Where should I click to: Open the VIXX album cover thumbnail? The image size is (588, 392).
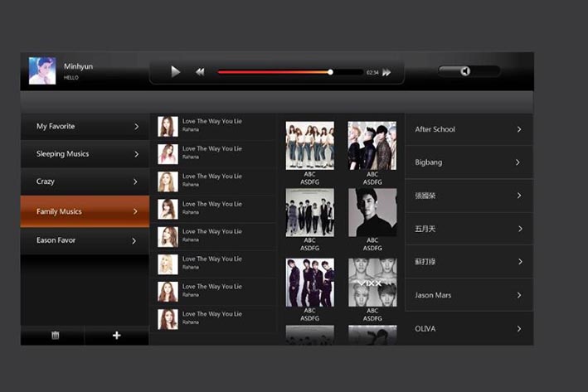pos(372,283)
